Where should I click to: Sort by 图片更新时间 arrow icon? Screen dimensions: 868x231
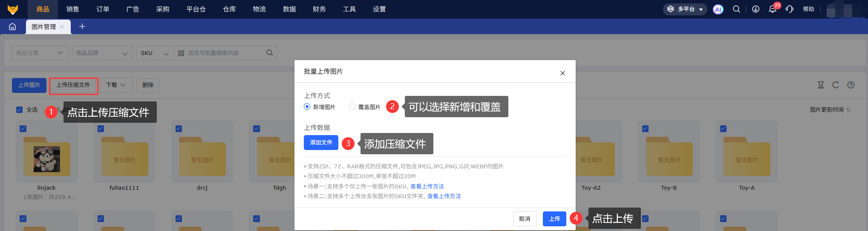point(849,110)
